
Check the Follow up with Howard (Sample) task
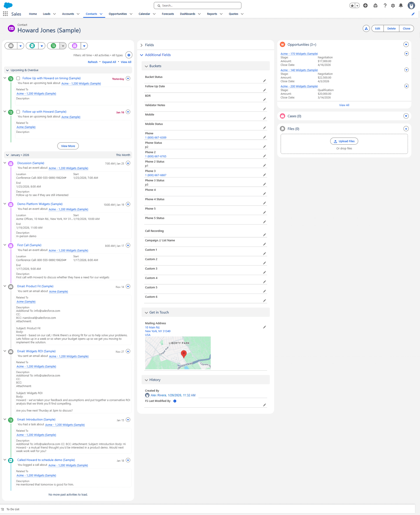[x=18, y=112]
